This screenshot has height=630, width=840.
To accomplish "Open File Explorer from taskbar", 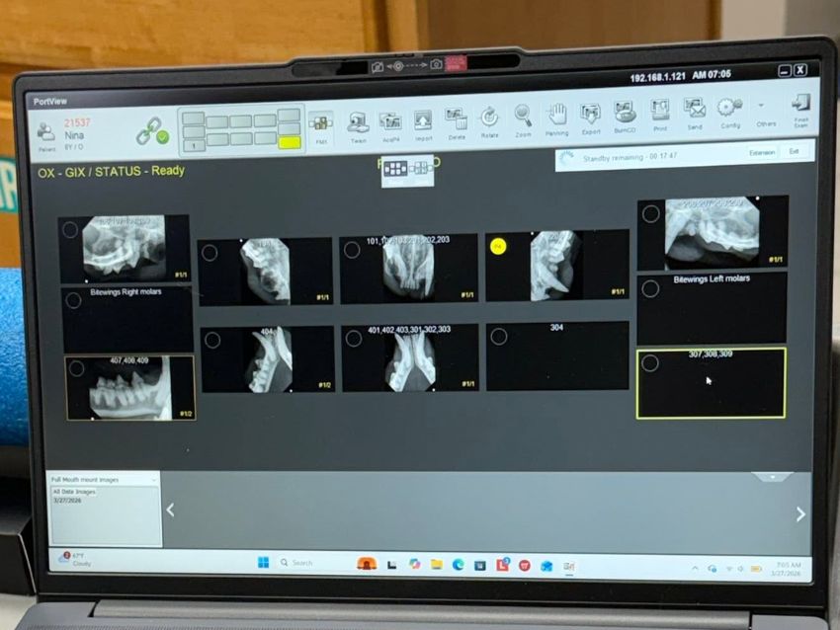I will (x=437, y=564).
